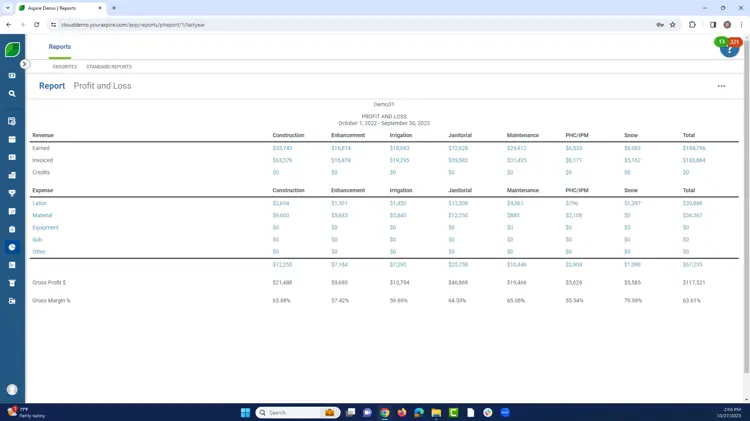
Task: Open the user avatar at sidebar bottom
Action: tap(12, 389)
